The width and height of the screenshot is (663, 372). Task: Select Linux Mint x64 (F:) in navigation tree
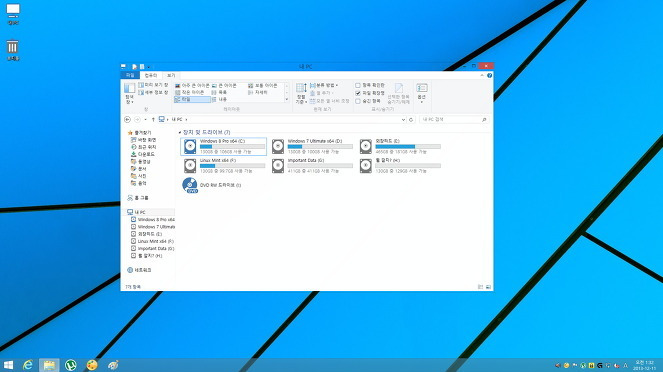click(x=152, y=241)
